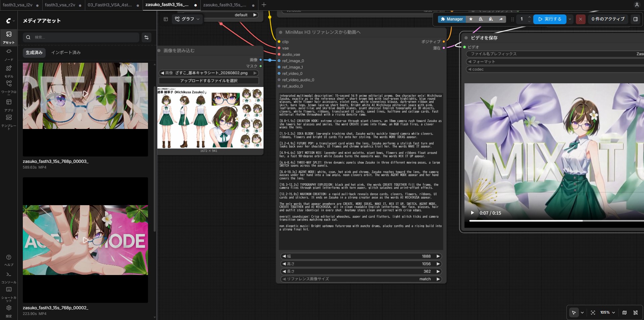Viewport: 644px width, 320px height.
Task: Open the 105% zoom level dropdown
Action: tap(607, 313)
